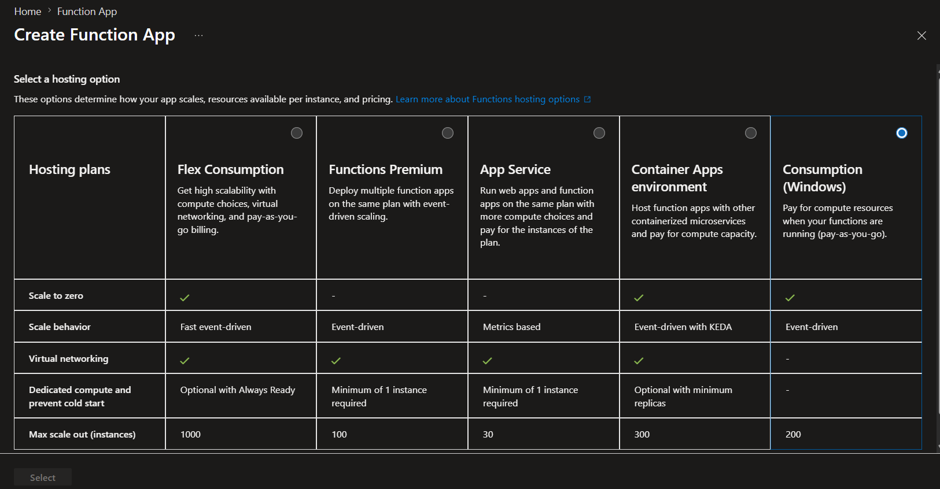The image size is (940, 489).
Task: Click the Select button
Action: [x=43, y=478]
